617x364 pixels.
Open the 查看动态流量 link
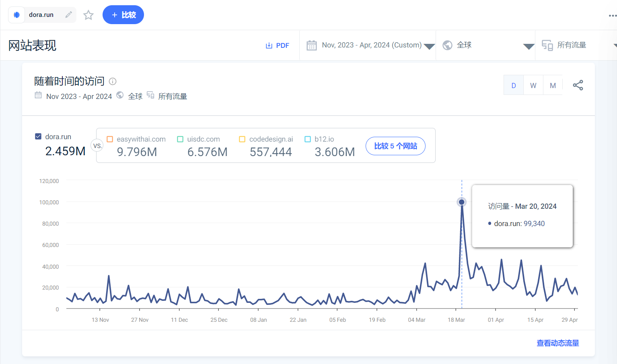point(558,343)
